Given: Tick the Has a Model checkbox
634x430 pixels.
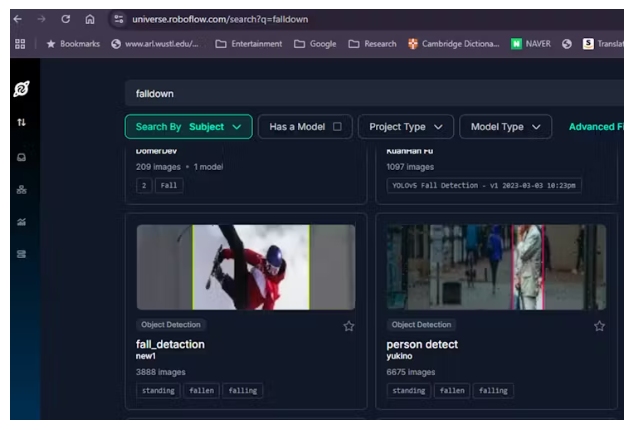Looking at the screenshot, I should 336,127.
